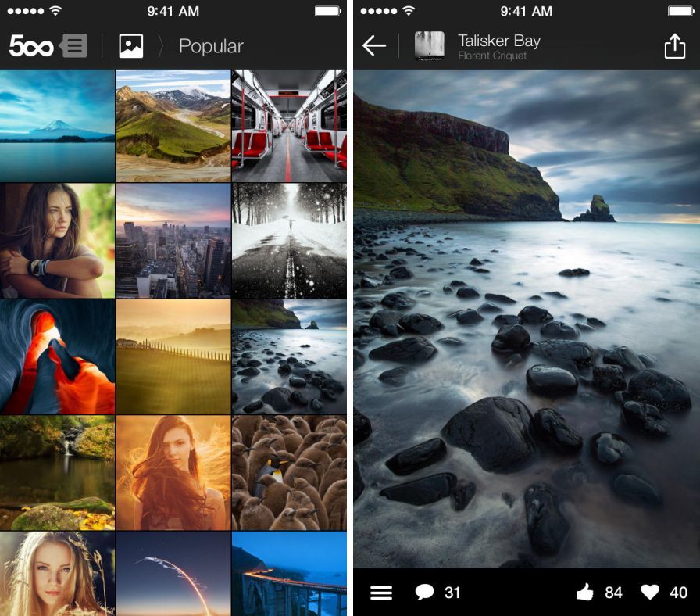Share the Talisker Bay photo

(x=674, y=46)
